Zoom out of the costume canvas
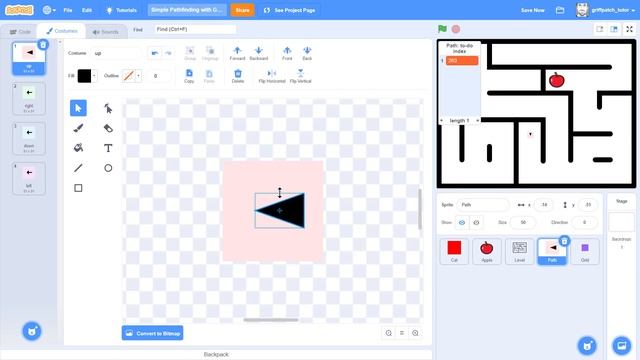Screen dimensions: 640x360 (x=389, y=333)
